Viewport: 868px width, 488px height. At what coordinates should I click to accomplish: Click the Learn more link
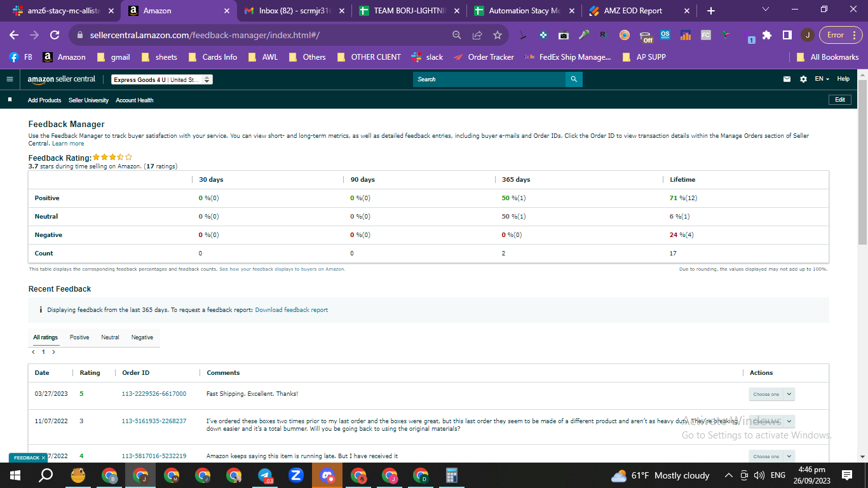click(x=68, y=144)
